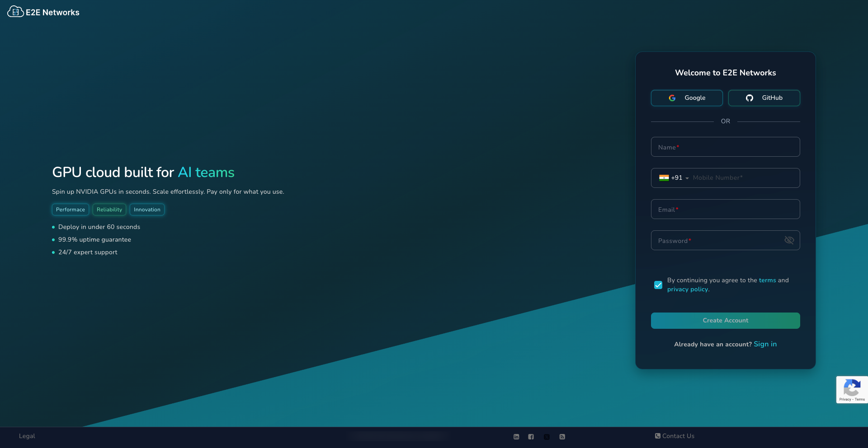Focus the Mobile Number field
The width and height of the screenshot is (868, 448).
pyautogui.click(x=745, y=178)
